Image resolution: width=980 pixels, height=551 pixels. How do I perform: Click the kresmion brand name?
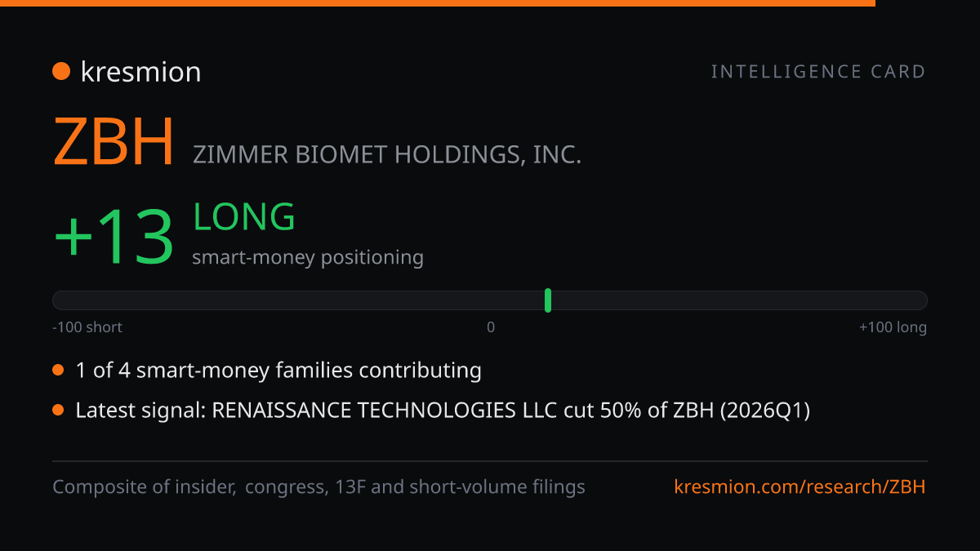point(140,72)
